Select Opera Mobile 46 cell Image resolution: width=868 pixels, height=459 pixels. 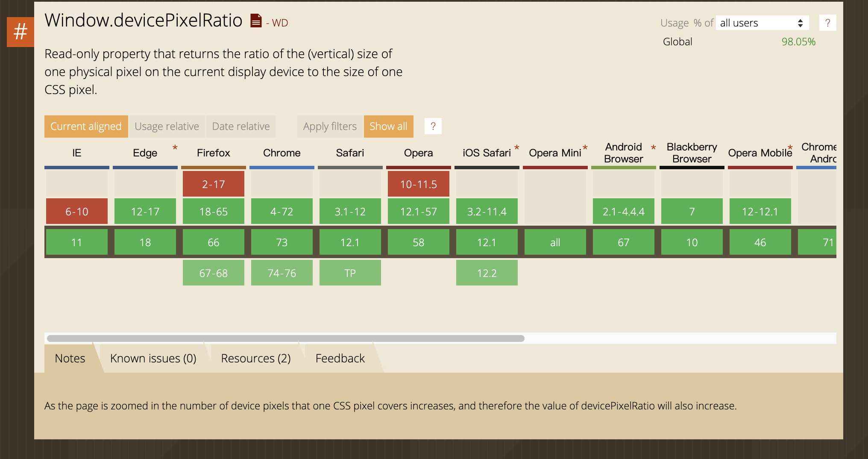tap(760, 242)
